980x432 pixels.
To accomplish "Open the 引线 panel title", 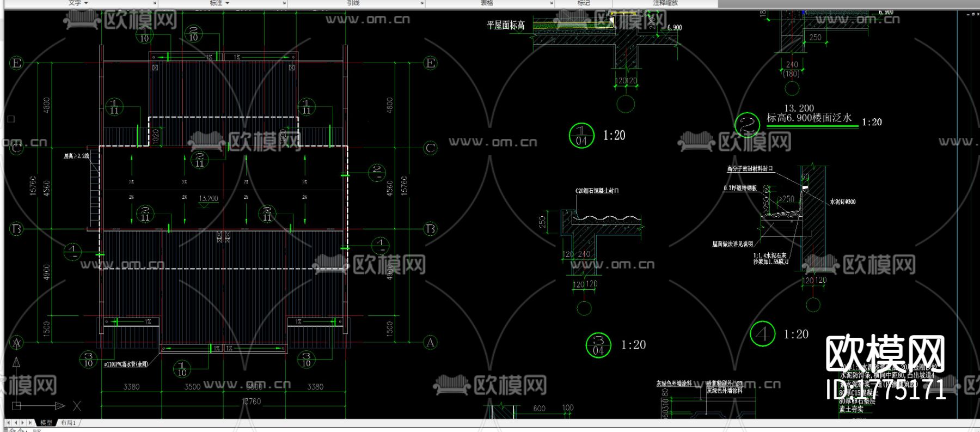I will (353, 3).
